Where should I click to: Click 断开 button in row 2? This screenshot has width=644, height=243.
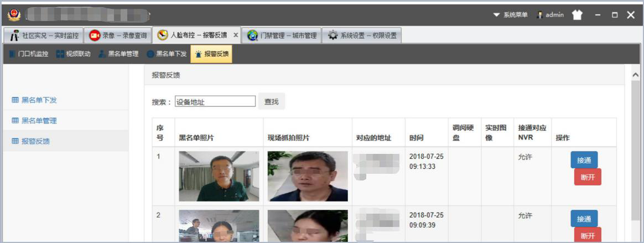coord(588,235)
